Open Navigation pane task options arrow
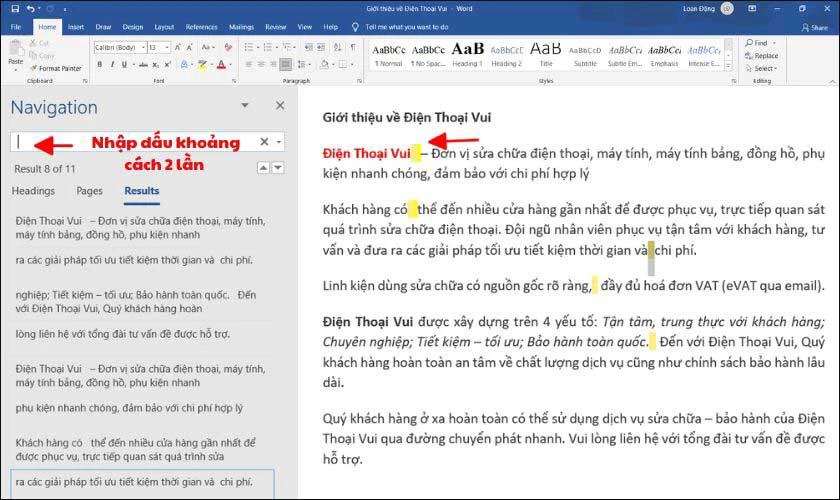Screen dimensions: 840x500 pos(245,105)
